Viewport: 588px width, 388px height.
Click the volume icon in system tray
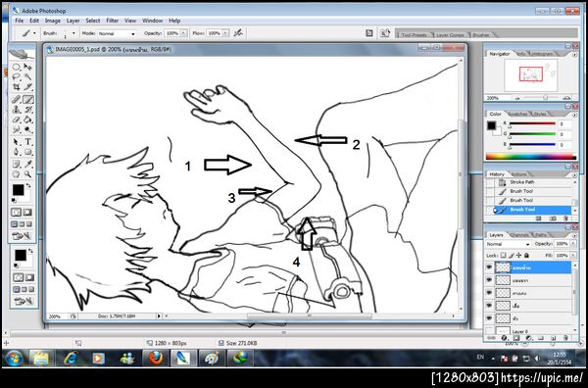[537, 359]
